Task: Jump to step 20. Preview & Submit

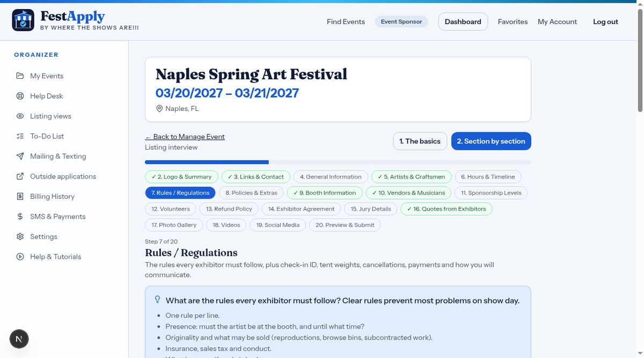Action: coord(345,225)
